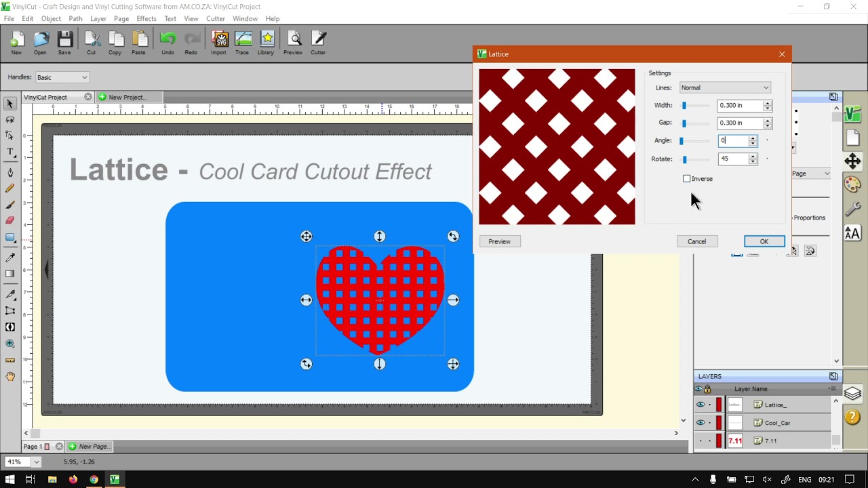
Task: Click Cancel in Lattice dialog
Action: point(697,241)
